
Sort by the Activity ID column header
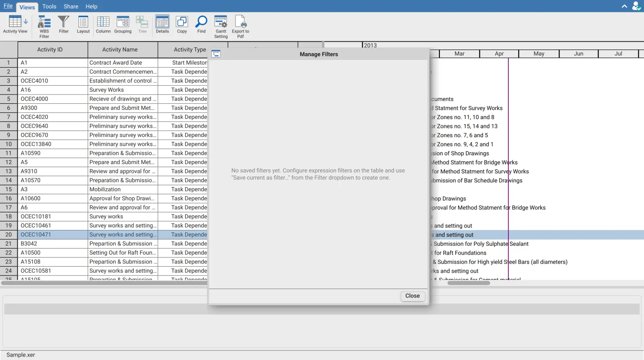[x=53, y=49]
